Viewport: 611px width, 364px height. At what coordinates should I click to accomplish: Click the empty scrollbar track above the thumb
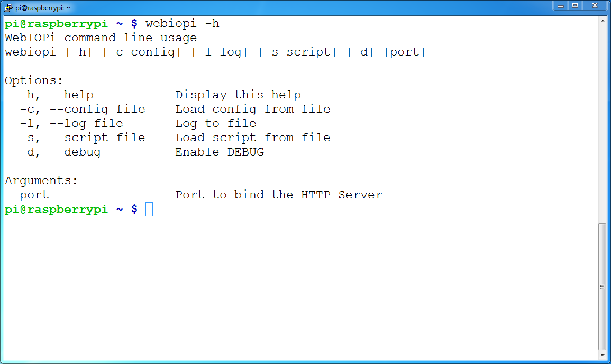(x=603, y=124)
